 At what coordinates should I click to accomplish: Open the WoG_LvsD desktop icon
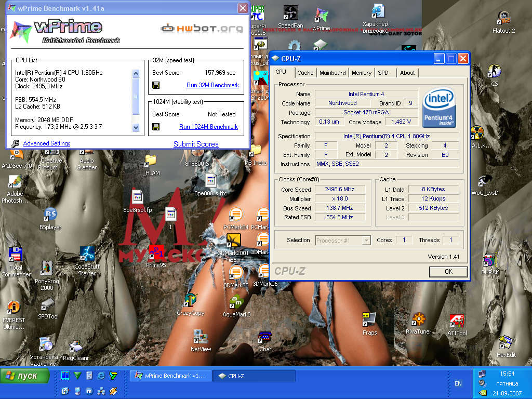[485, 185]
